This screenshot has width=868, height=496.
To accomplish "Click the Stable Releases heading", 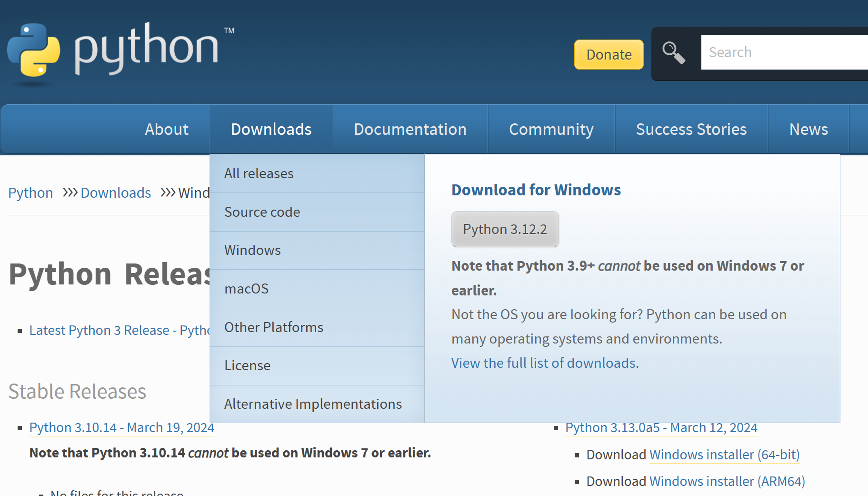I will 77,392.
